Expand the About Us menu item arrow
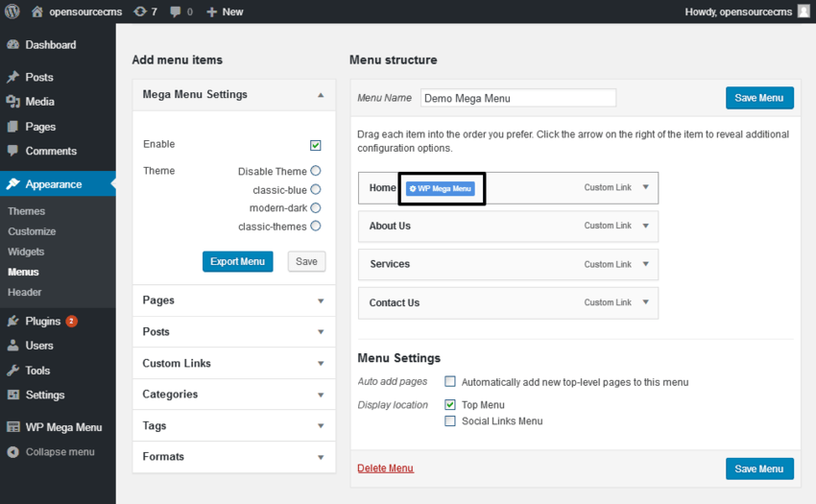This screenshot has height=504, width=816. (x=646, y=226)
